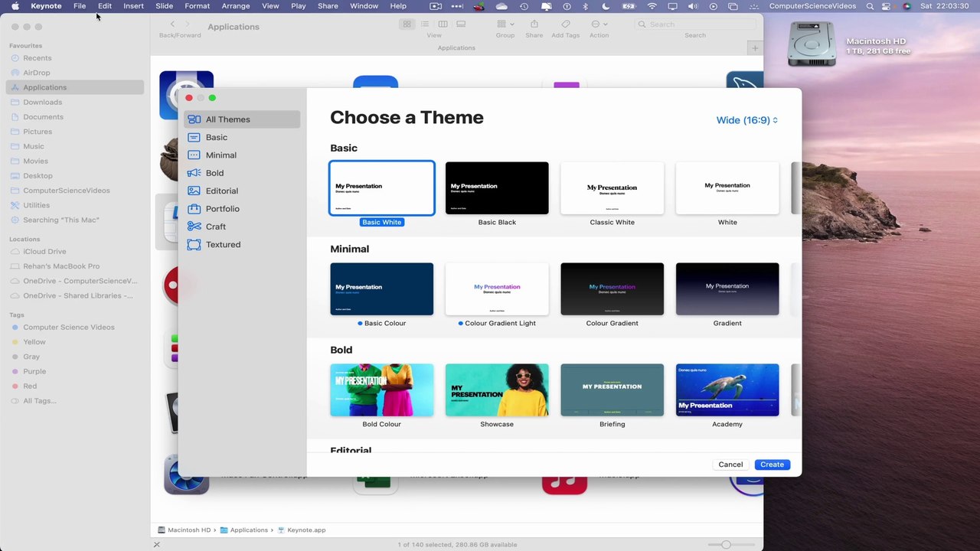
Task: Open Wi-Fi status in menu bar
Action: (652, 6)
